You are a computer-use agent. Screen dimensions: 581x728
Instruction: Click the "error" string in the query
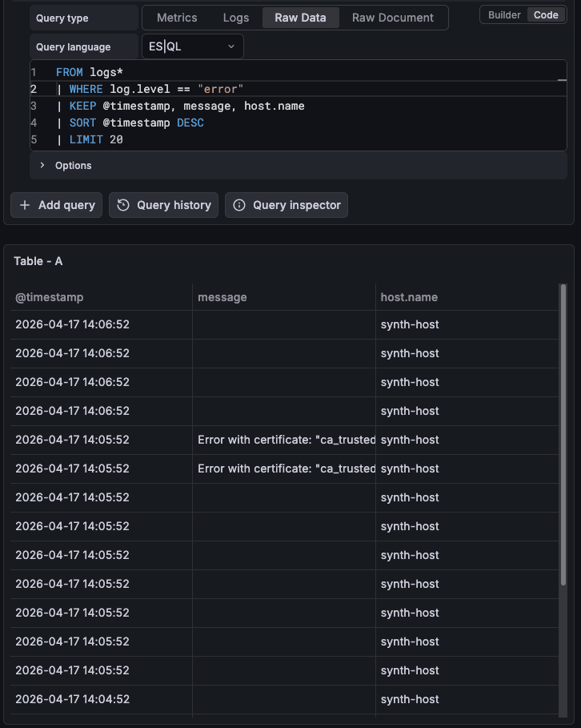click(x=220, y=89)
